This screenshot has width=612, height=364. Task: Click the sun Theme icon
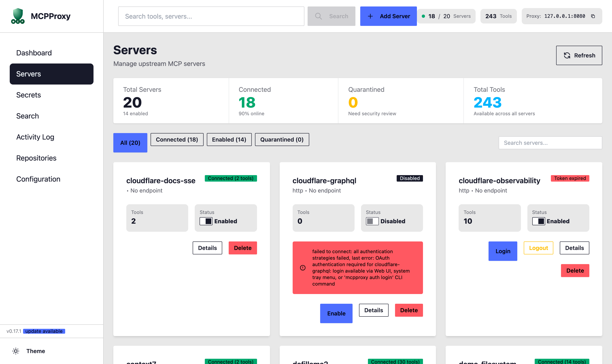coord(16,351)
